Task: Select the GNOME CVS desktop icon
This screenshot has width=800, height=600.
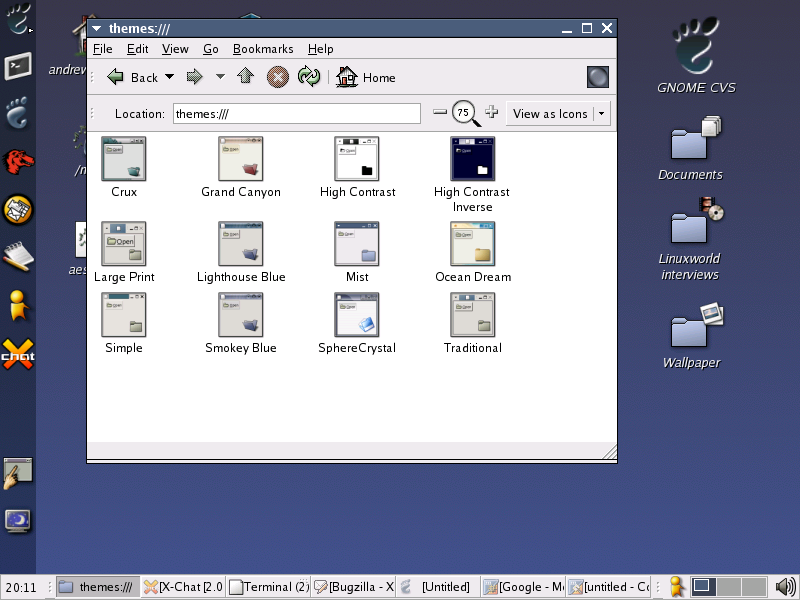Action: tap(696, 55)
